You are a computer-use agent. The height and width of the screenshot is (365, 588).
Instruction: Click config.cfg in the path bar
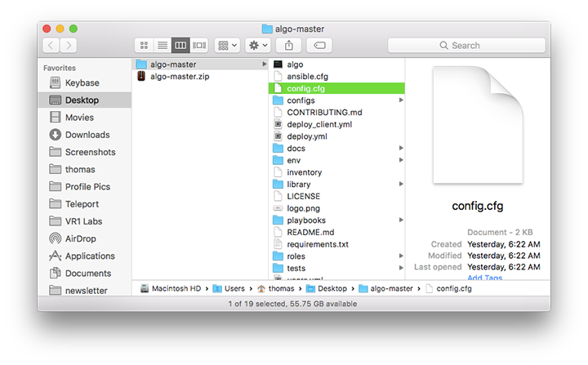click(449, 288)
